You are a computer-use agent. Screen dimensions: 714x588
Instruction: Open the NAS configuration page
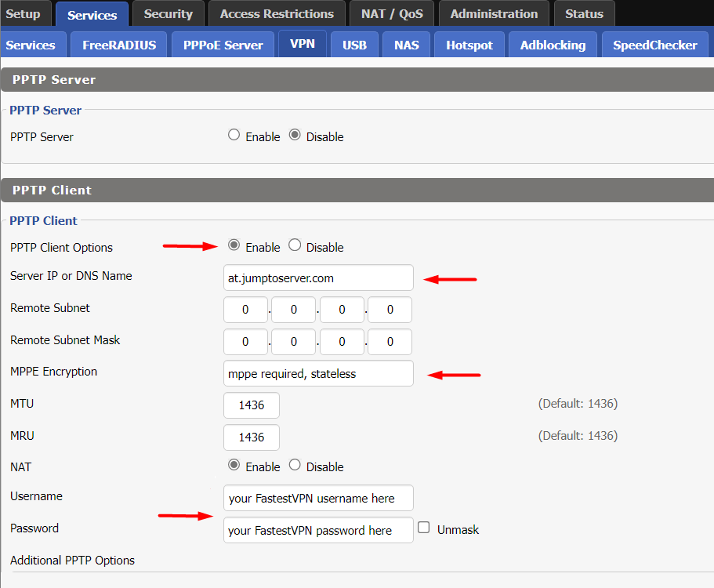tap(406, 45)
